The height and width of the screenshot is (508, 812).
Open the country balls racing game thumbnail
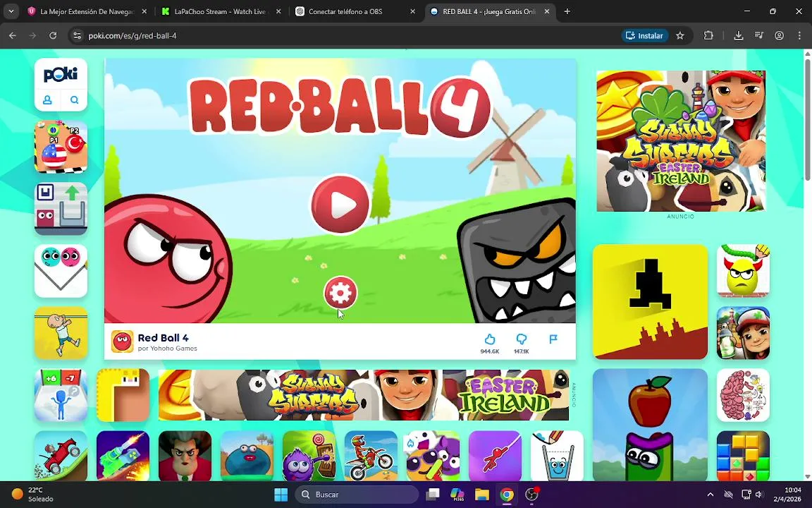pos(61,147)
